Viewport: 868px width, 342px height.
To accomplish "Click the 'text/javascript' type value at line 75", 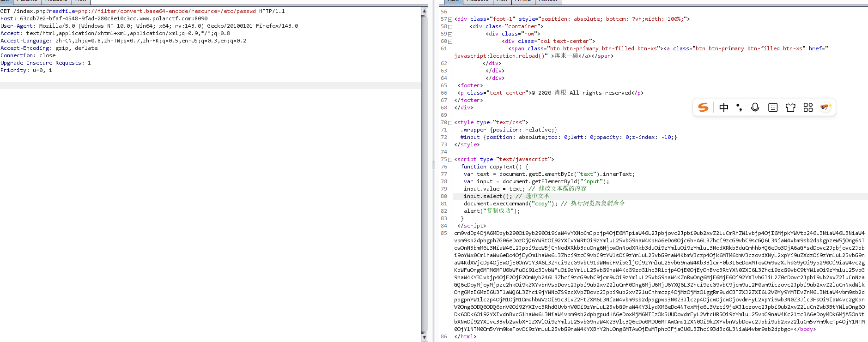I will click(523, 159).
